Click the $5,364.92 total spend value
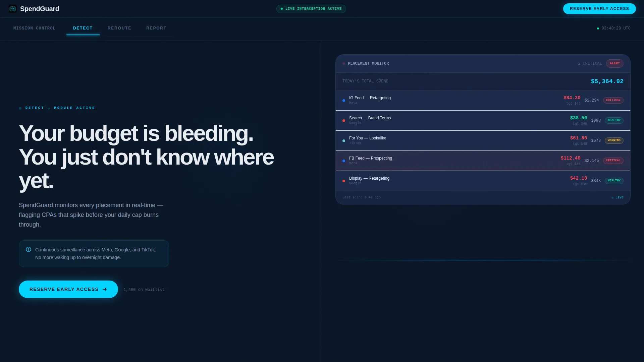This screenshot has width=644, height=362. 607,81
